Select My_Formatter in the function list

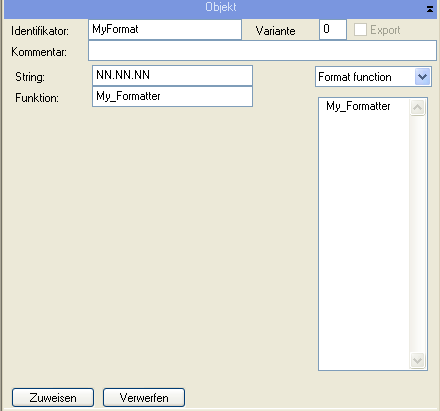click(x=358, y=106)
